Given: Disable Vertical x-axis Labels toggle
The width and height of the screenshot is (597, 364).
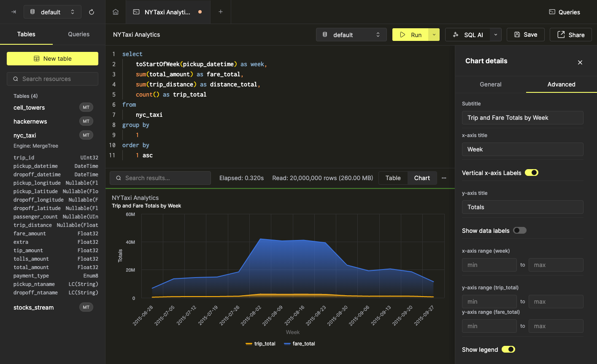Looking at the screenshot, I should (x=531, y=173).
